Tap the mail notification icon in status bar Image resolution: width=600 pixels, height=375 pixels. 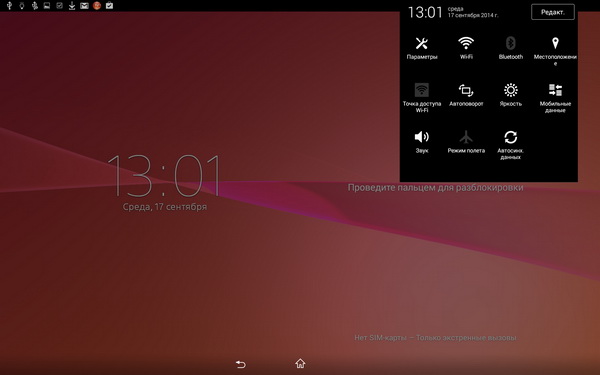coord(84,6)
